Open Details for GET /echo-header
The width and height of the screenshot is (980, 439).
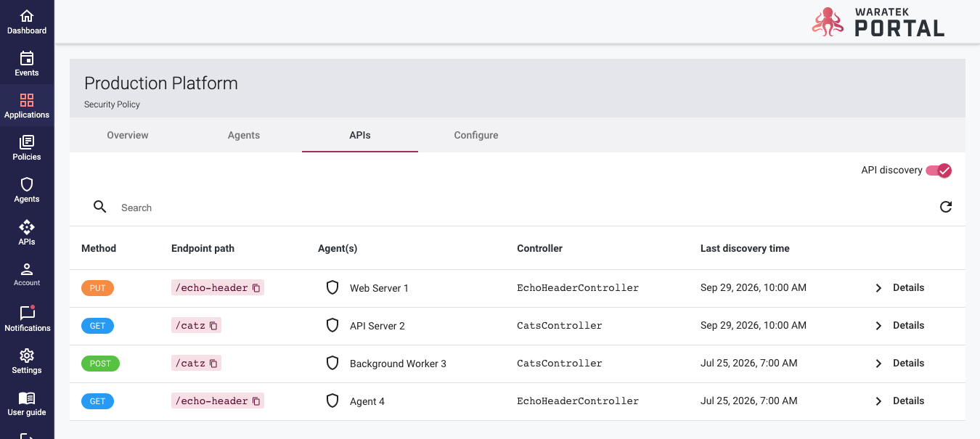tap(908, 401)
